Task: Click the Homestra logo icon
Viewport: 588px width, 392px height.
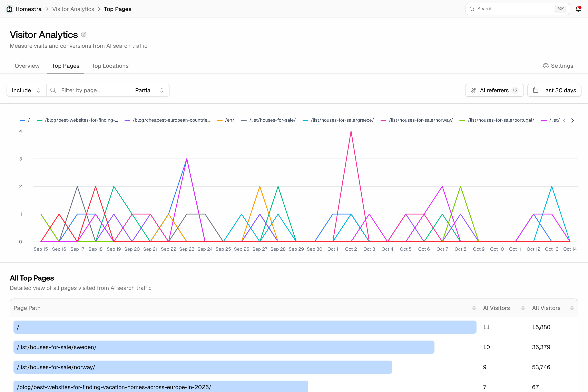Action: 9,9
